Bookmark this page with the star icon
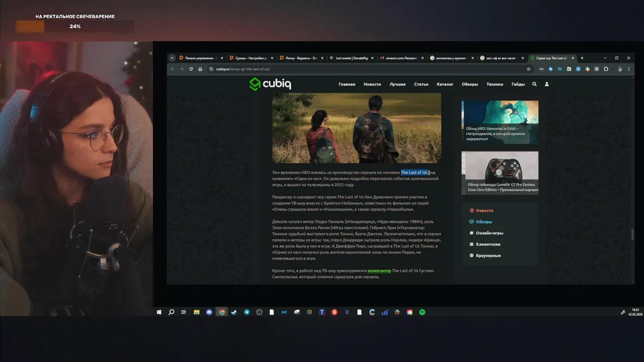Image resolution: width=644 pixels, height=362 pixels. coord(528,69)
